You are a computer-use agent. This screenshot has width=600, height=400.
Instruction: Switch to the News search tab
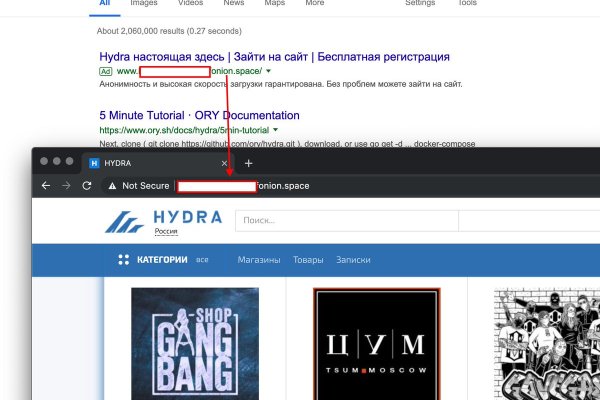tap(233, 4)
